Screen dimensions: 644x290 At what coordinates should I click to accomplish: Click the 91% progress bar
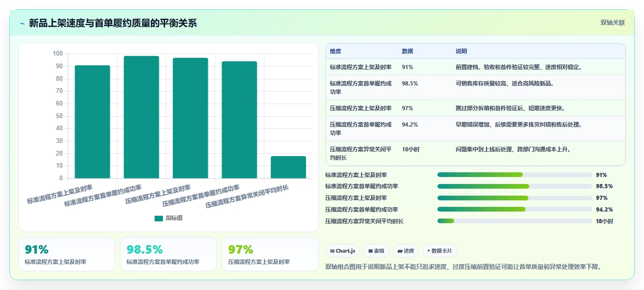click(x=515, y=175)
